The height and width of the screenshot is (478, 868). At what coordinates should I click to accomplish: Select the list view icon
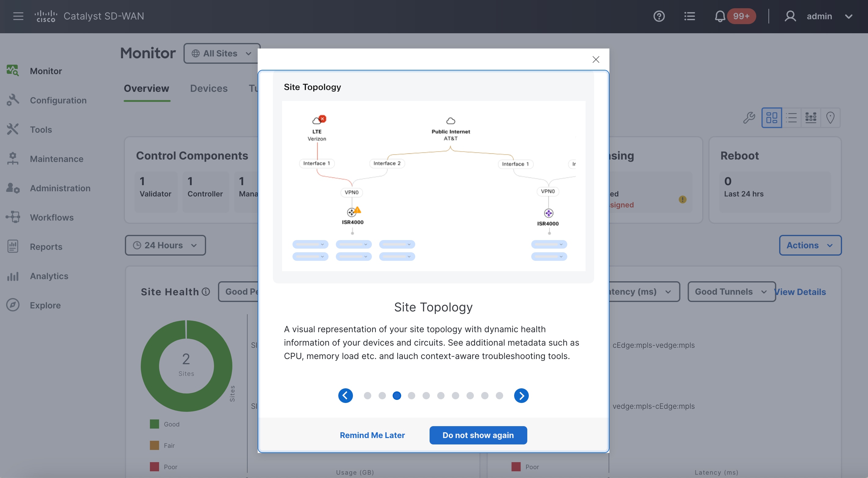click(791, 117)
